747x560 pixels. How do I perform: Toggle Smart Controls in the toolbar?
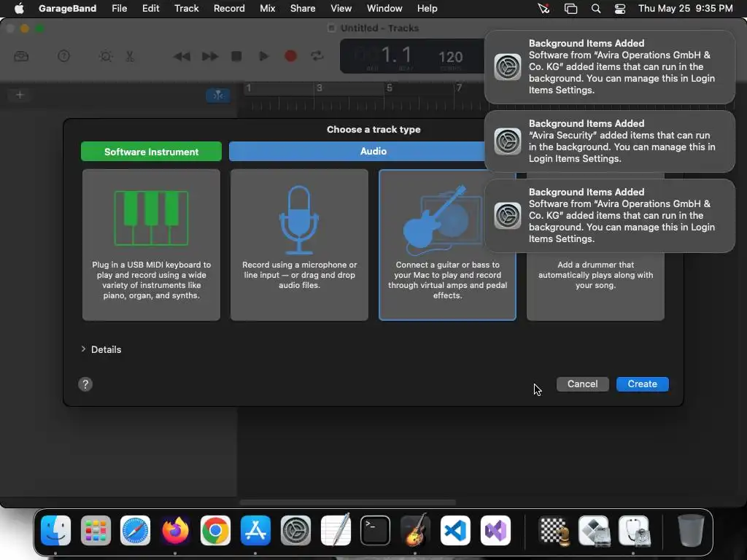tap(106, 56)
